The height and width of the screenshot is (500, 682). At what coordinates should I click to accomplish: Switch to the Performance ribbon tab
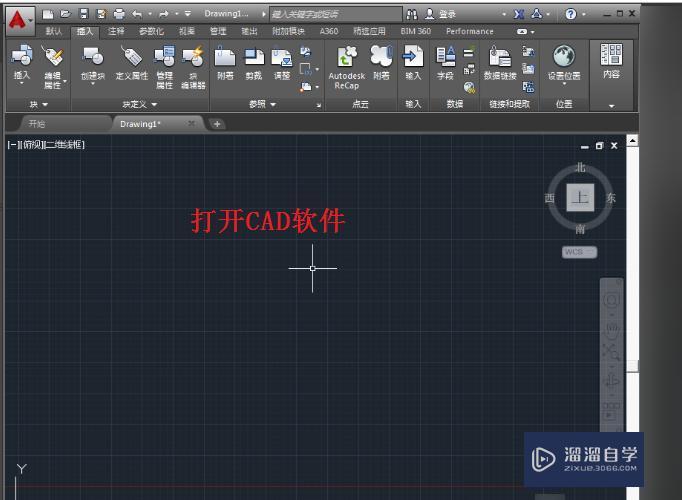coord(470,31)
